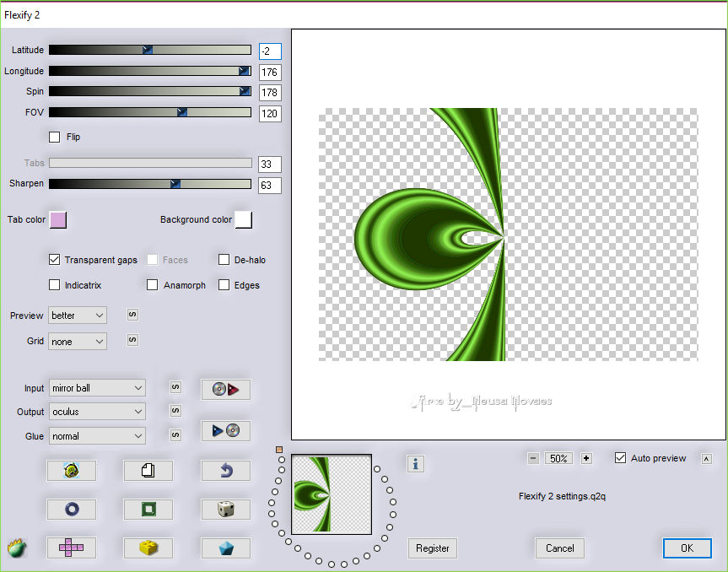Focus the Spin value field showing 178

(x=270, y=93)
